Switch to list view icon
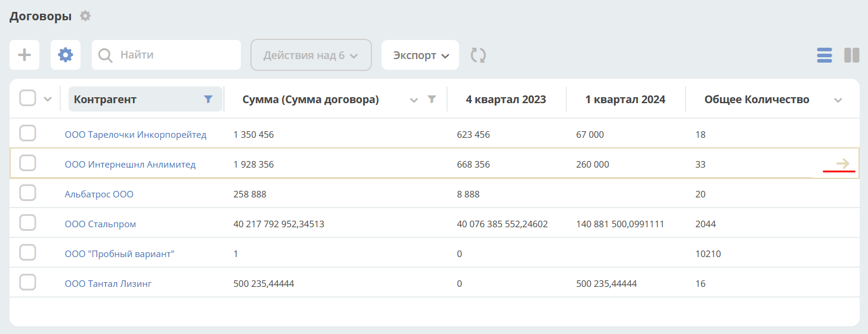 [824, 55]
